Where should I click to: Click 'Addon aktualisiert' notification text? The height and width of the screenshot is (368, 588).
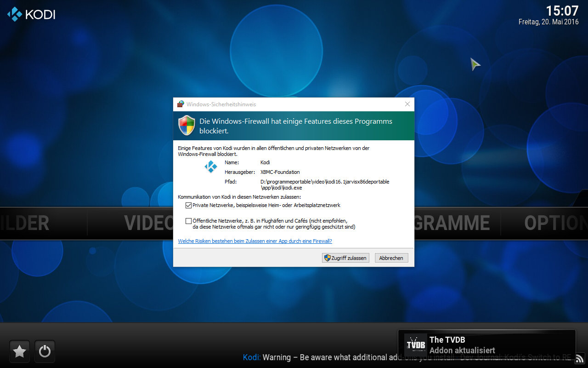462,351
